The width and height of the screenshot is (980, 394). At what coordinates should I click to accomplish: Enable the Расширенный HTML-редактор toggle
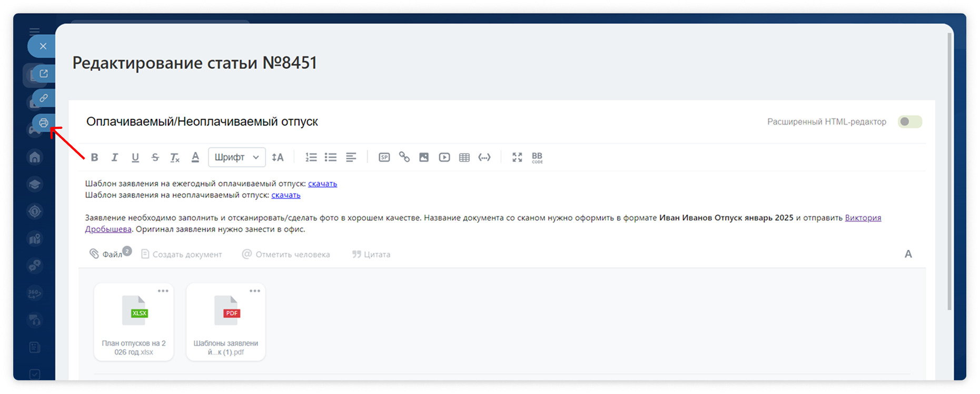(910, 122)
